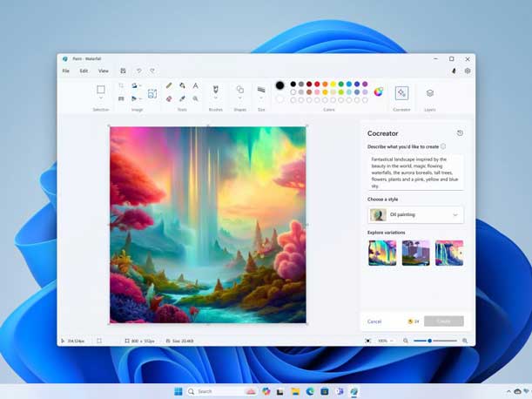Select the Pencil tool
This screenshot has height=399, width=532.
(169, 86)
